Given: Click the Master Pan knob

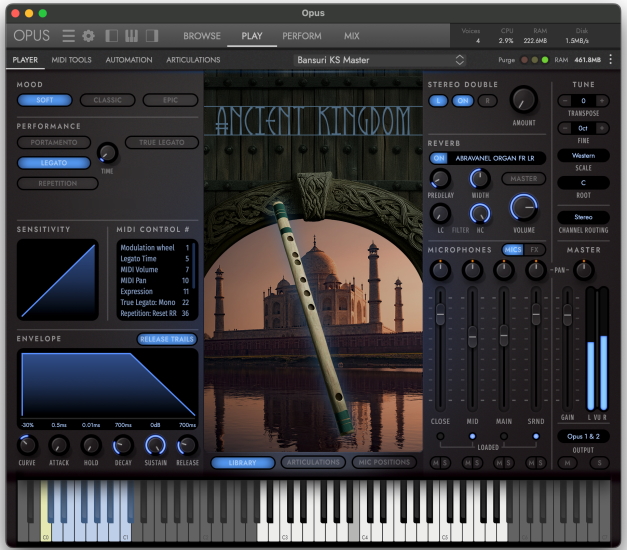Looking at the screenshot, I should (x=583, y=270).
